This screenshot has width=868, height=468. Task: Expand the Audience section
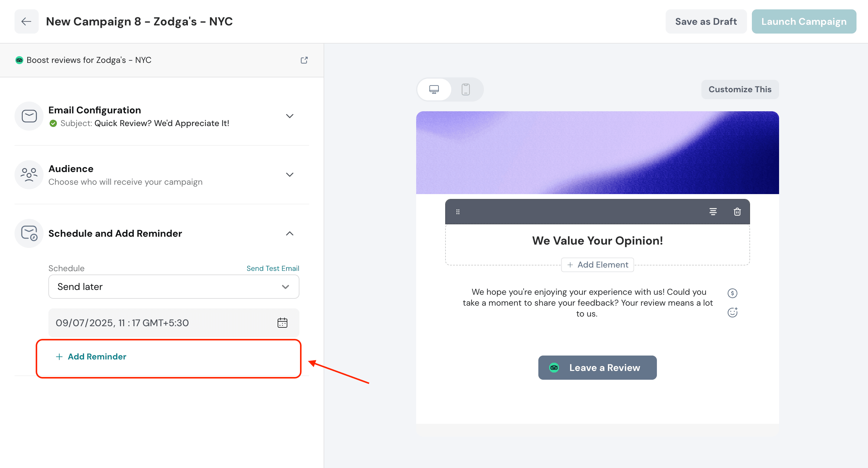(289, 174)
